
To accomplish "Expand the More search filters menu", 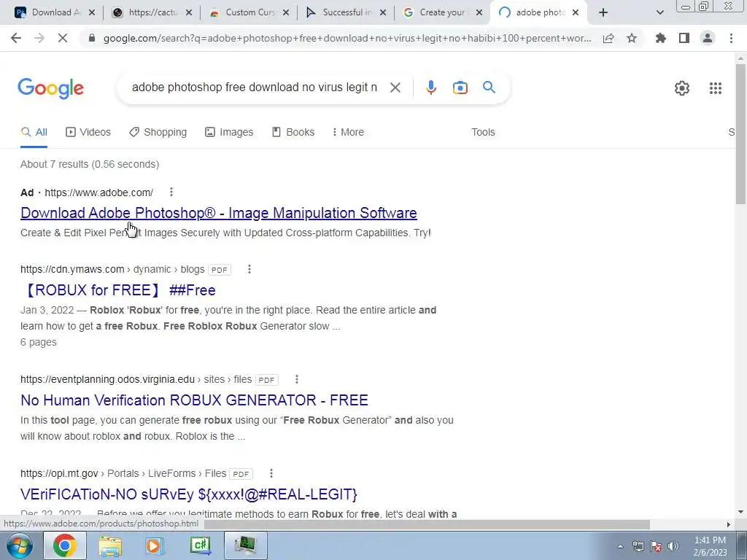I will point(348,133).
